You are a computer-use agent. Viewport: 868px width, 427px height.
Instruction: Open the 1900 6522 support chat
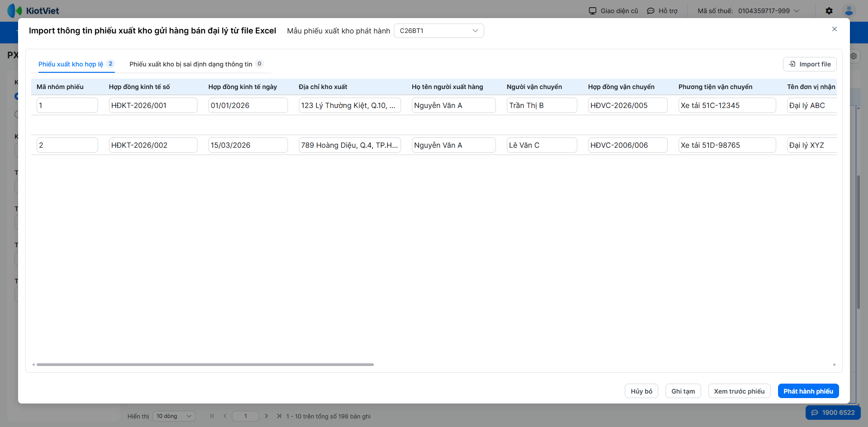point(833,413)
